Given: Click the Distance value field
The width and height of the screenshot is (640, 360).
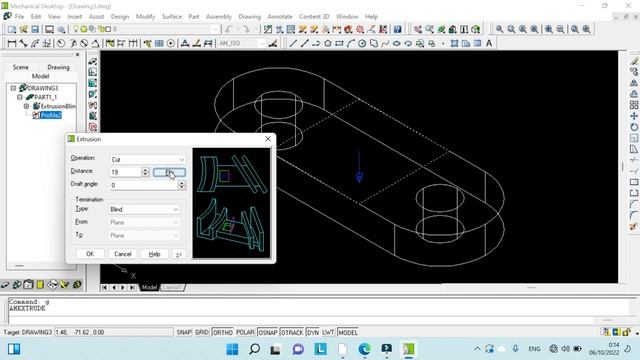Looking at the screenshot, I should coord(125,172).
